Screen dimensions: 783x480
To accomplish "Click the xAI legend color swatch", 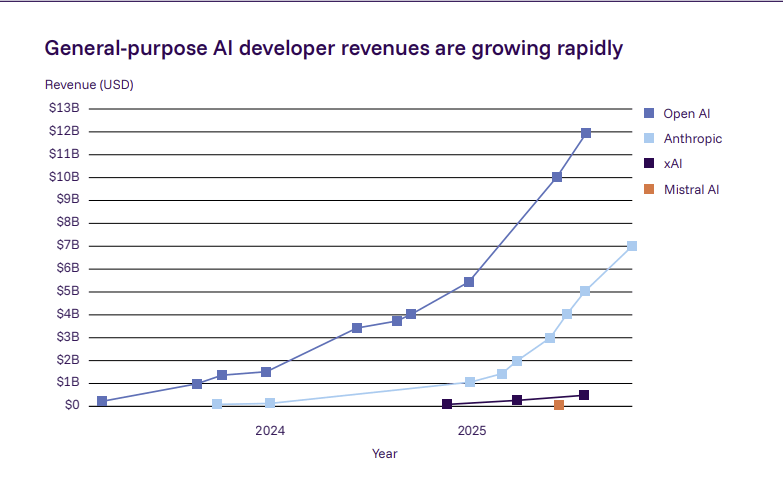I will point(649,164).
